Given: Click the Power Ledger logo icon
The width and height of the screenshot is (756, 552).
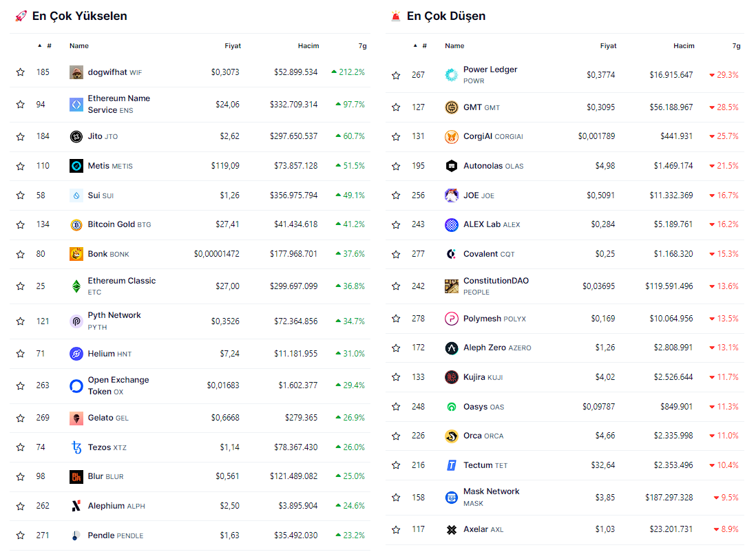Looking at the screenshot, I should point(452,75).
